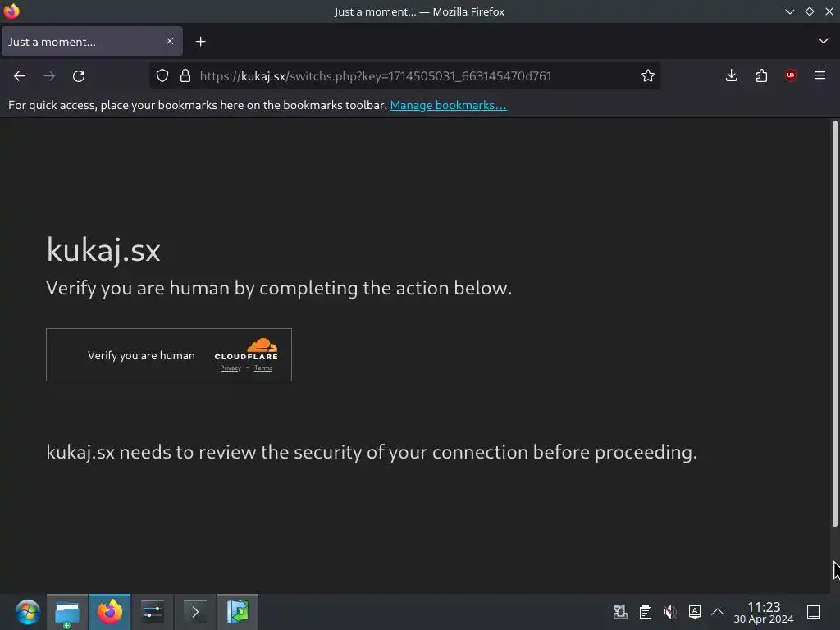Open the start menu launcher
Screen dimensions: 840x630
[27, 612]
